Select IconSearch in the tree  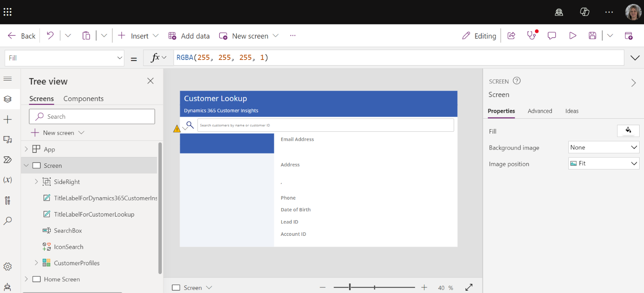[63, 247]
